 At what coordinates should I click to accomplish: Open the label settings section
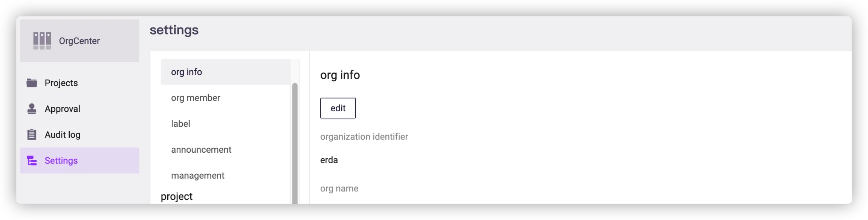pyautogui.click(x=180, y=124)
